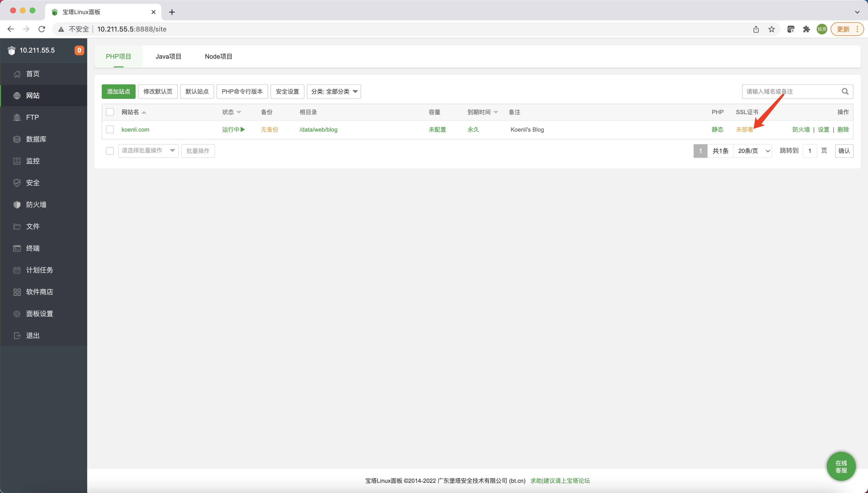Switch to the Java项目 tab
868x493 pixels.
pyautogui.click(x=169, y=56)
